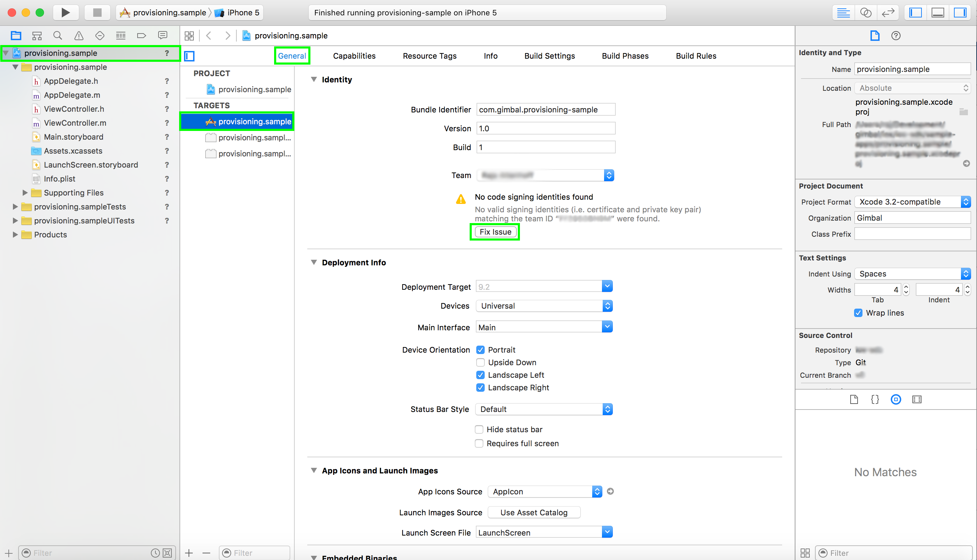Go back in editor history

tap(209, 36)
